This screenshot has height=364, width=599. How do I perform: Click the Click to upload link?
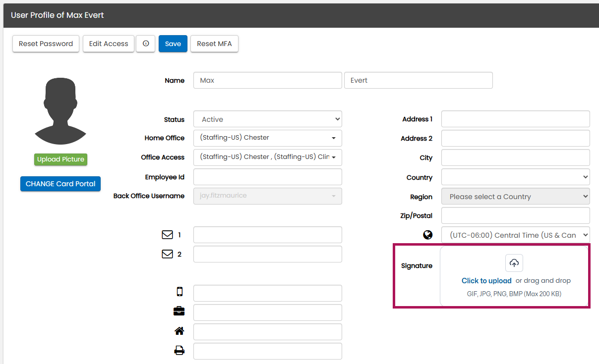click(x=486, y=281)
